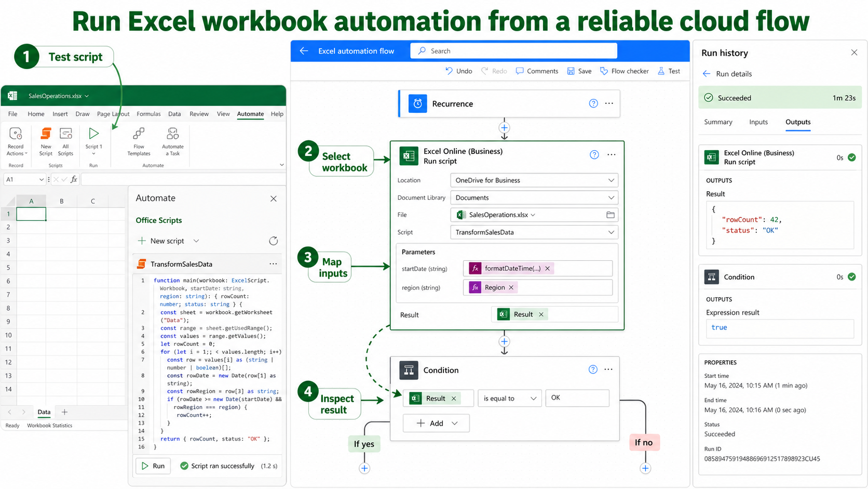Open more options for TransformSalesData script
This screenshot has width=868, height=489.
273,264
